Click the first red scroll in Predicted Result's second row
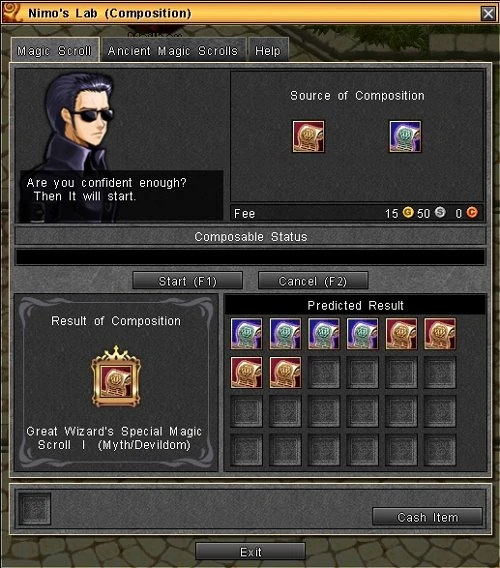This screenshot has height=568, width=500. (246, 372)
